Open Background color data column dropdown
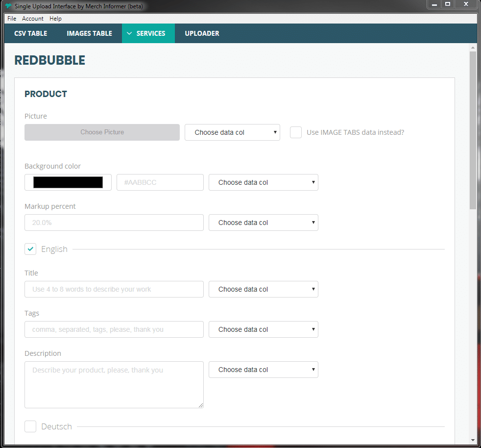 coord(264,182)
